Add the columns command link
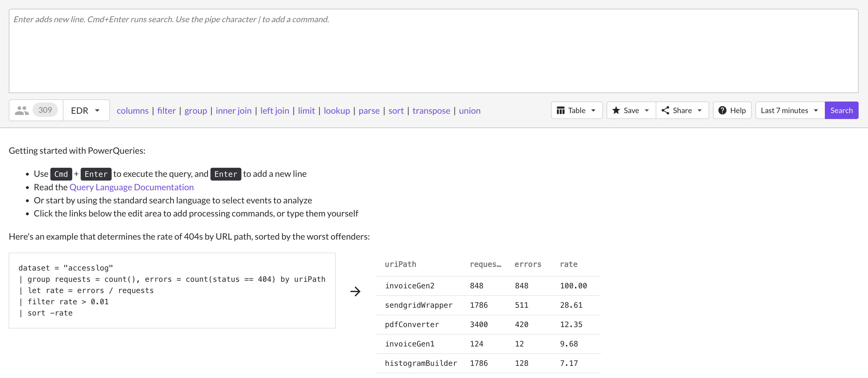This screenshot has height=378, width=868. (x=133, y=110)
